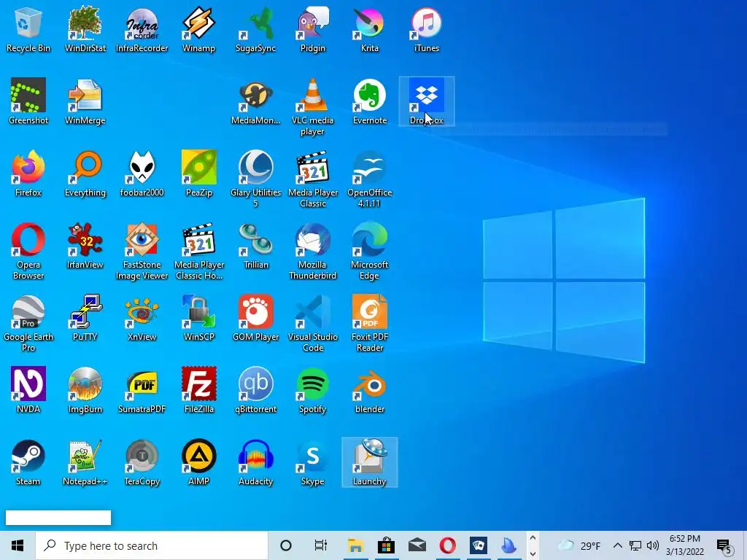Click the Google Earth Pro shortcut
747x560 pixels.
point(28,324)
